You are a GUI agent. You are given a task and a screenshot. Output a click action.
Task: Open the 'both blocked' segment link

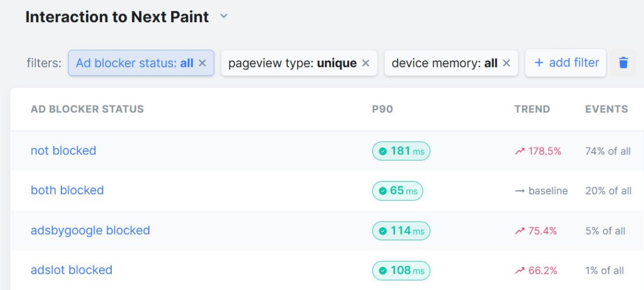[67, 190]
